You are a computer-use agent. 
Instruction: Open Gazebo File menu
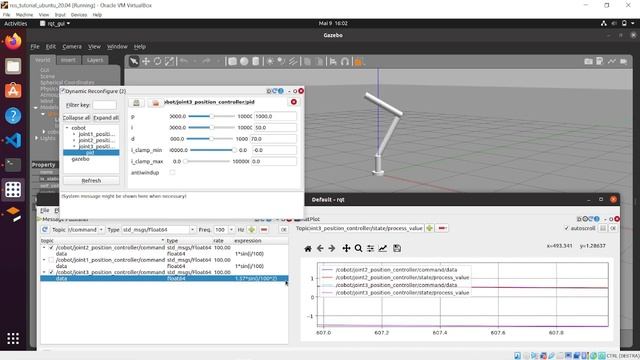point(35,47)
